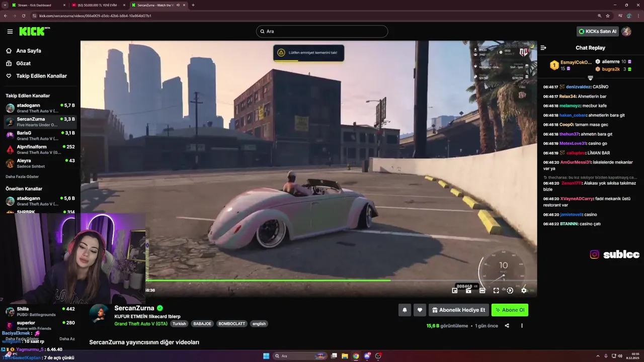
Task: Open SercanZurna in followed channels
Action: pyautogui.click(x=40, y=122)
